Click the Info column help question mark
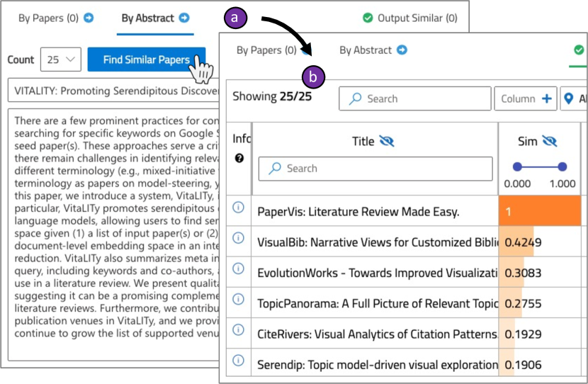The width and height of the screenshot is (588, 384). click(x=239, y=158)
